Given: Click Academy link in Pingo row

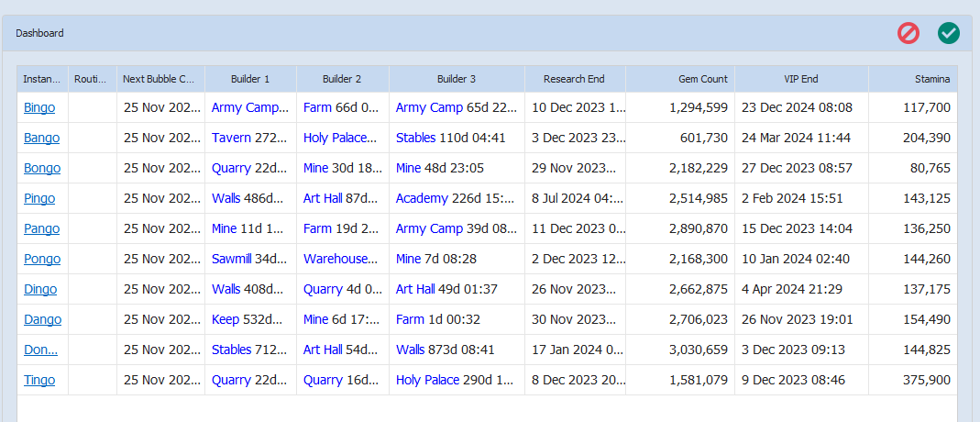Looking at the screenshot, I should click(422, 198).
